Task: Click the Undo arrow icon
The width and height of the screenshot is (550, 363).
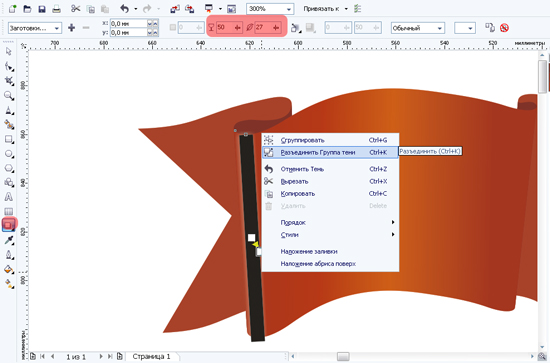Action: [124, 9]
